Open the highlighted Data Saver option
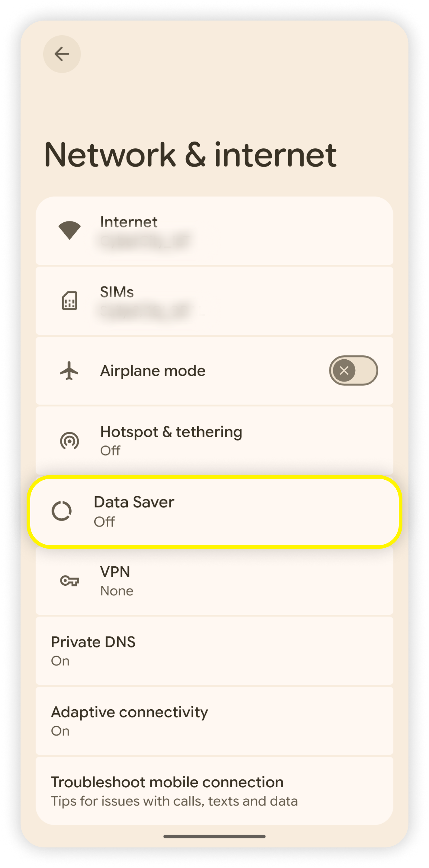The image size is (429, 868). click(x=214, y=511)
